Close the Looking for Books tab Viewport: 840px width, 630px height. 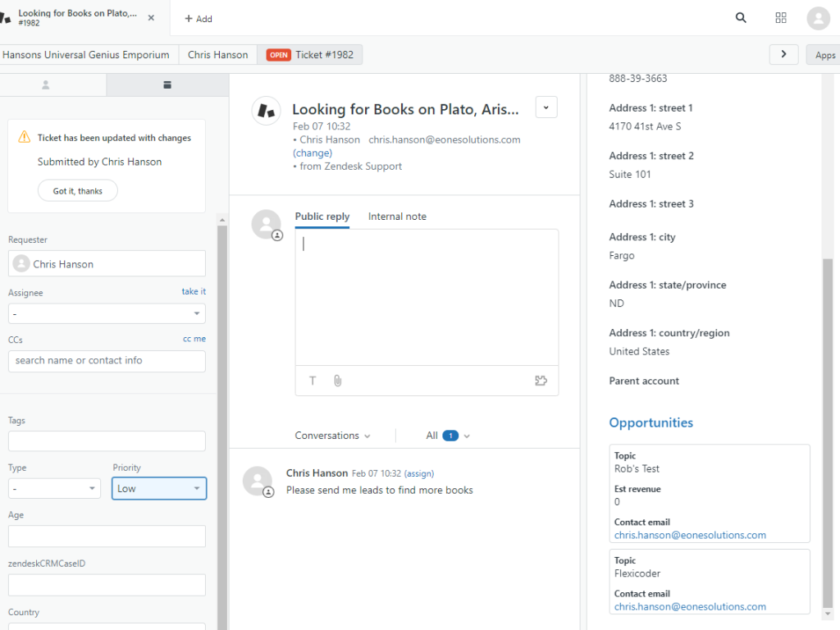click(x=151, y=17)
